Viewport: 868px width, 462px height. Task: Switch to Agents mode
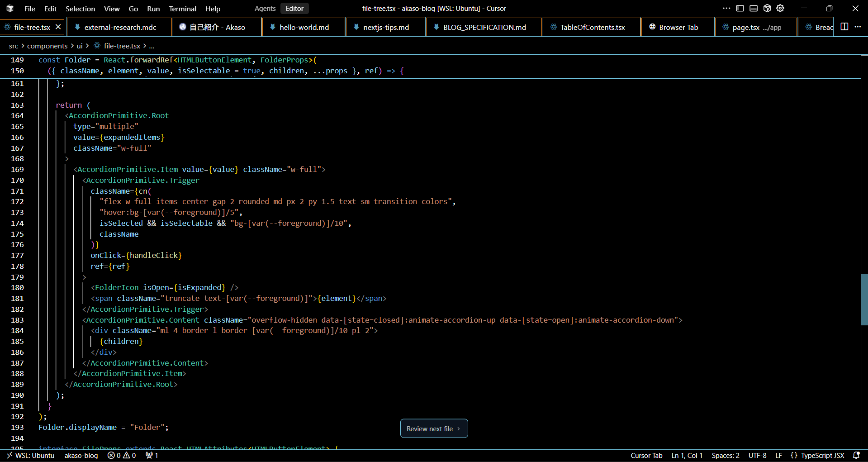(x=265, y=8)
